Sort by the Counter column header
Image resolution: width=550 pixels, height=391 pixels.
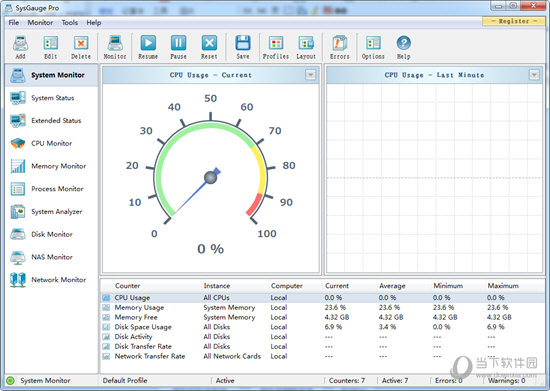(x=127, y=286)
